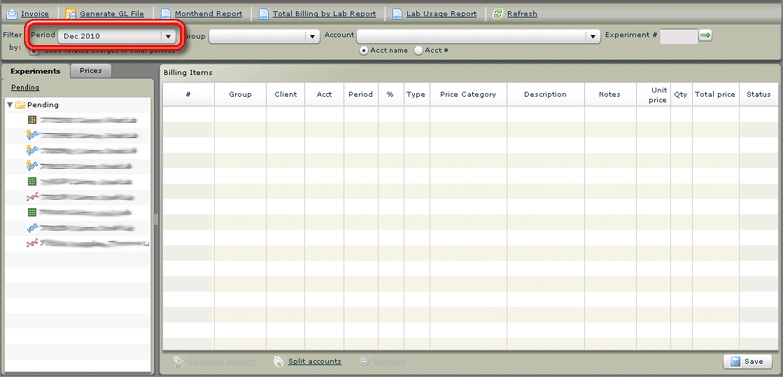
Task: Select the Pending folder label in tree
Action: [x=42, y=105]
